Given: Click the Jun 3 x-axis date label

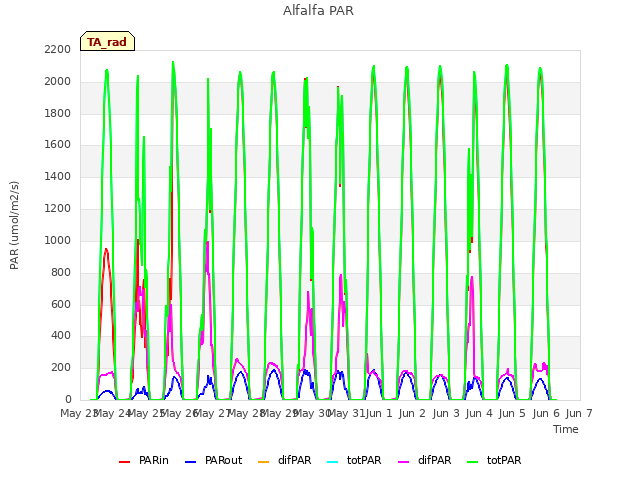Looking at the screenshot, I should (x=446, y=413).
